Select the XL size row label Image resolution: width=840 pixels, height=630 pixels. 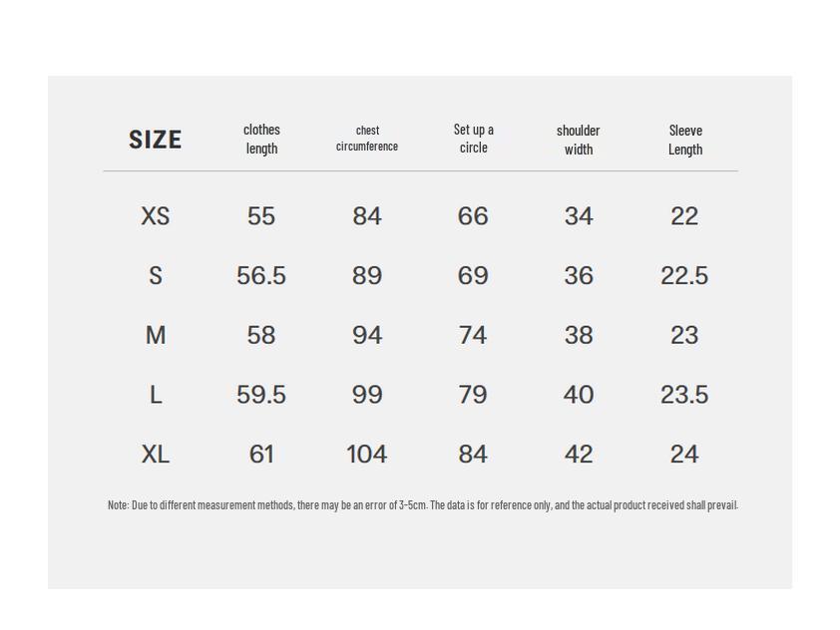click(155, 455)
